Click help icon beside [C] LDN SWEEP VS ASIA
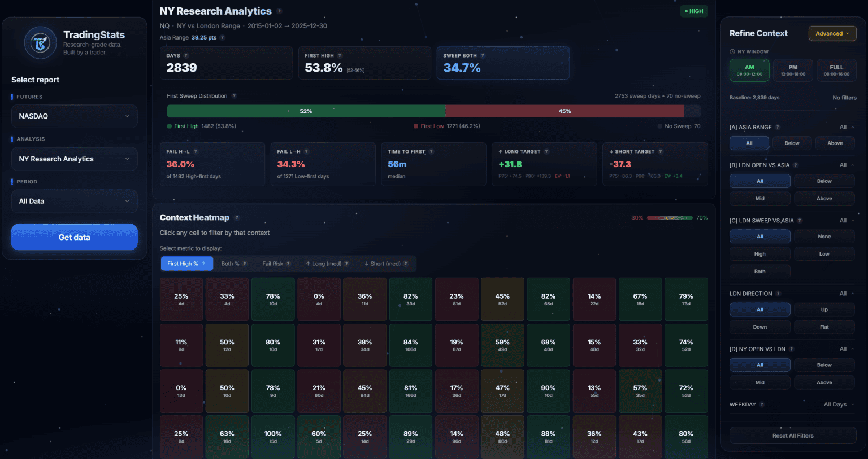Viewport: 868px width, 459px height. click(x=800, y=221)
